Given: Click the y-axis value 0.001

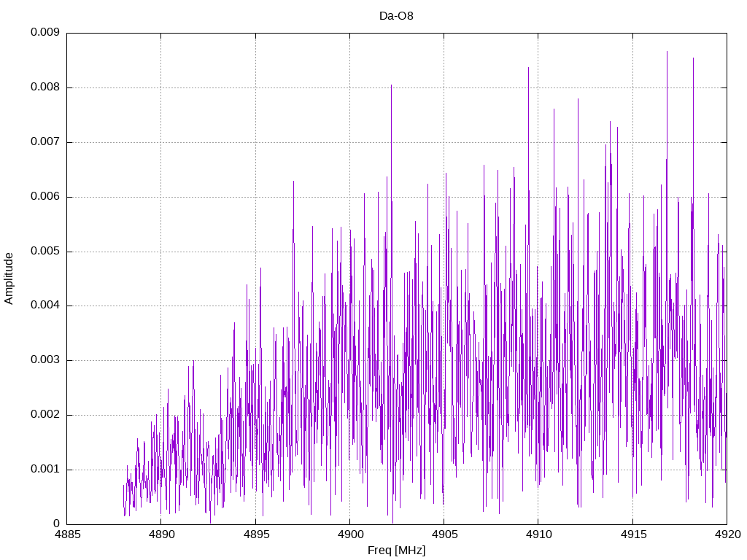Looking at the screenshot, I should pos(45,470).
